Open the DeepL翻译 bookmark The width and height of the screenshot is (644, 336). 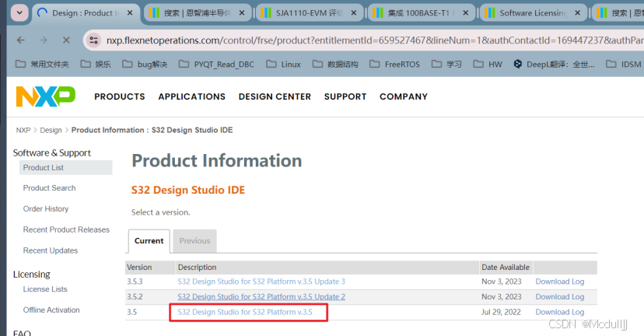554,64
